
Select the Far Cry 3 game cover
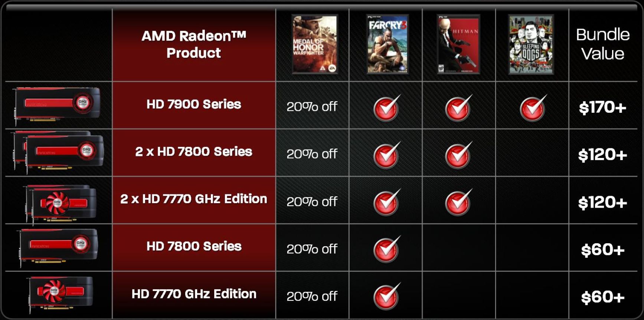point(388,44)
